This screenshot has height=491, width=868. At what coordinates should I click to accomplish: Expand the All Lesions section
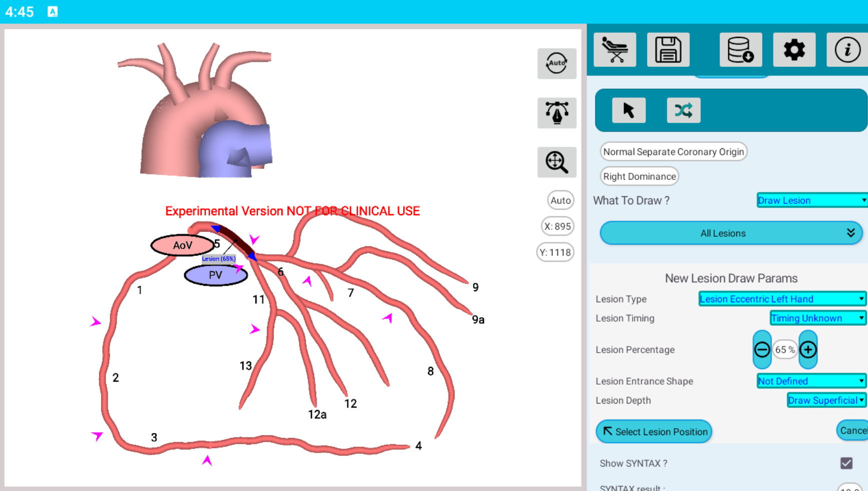coord(730,233)
